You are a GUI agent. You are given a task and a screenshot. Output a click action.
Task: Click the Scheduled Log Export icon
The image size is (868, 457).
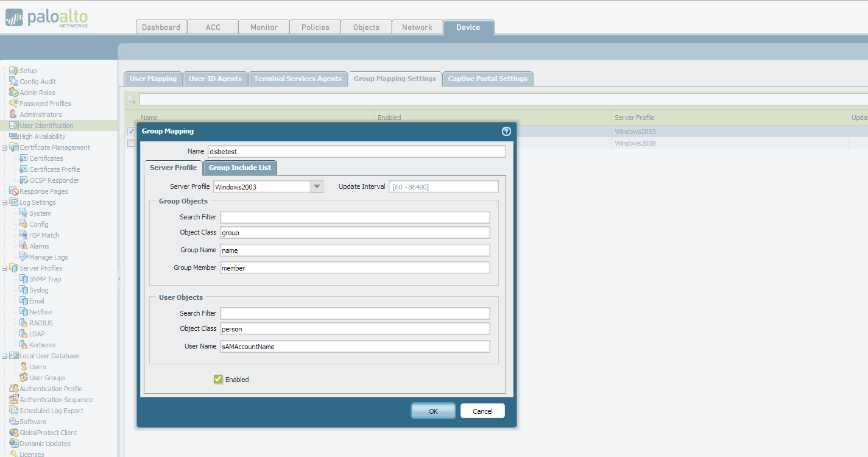[14, 411]
